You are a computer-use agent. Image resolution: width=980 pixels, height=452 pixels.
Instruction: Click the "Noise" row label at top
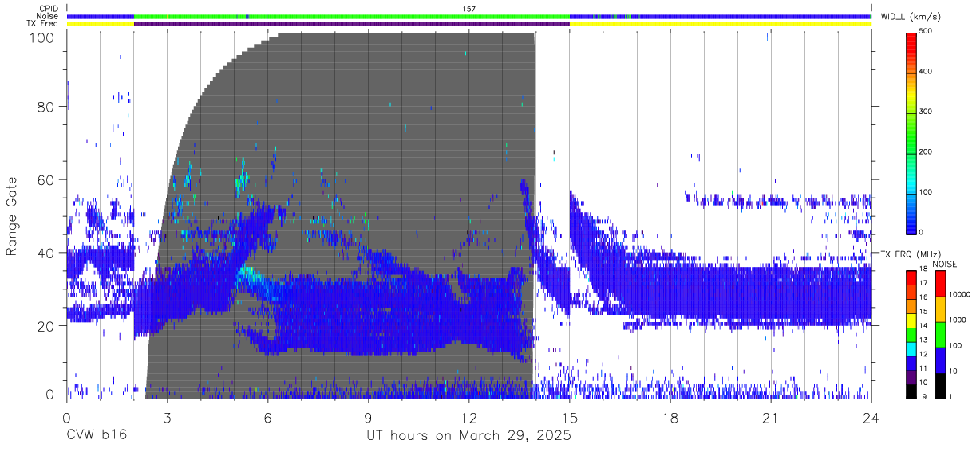[x=48, y=16]
